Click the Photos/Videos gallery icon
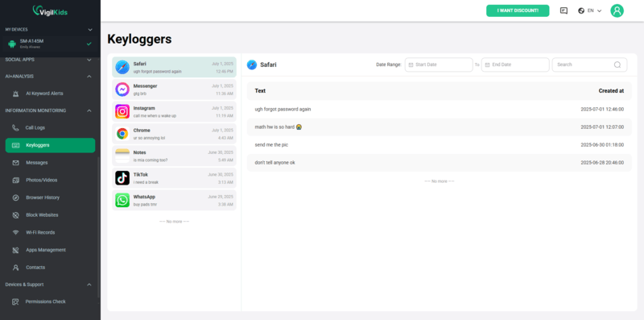The width and height of the screenshot is (644, 320). 15,181
